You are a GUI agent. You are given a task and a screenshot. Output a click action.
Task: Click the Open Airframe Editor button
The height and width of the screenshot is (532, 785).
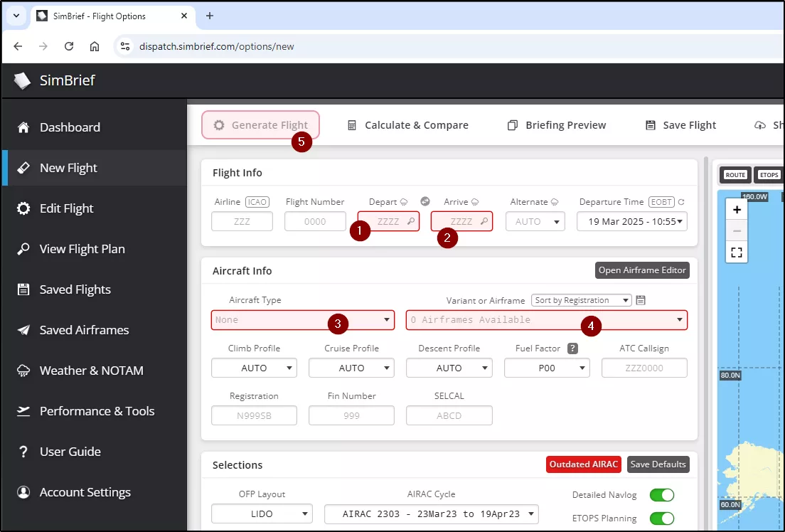coord(642,270)
